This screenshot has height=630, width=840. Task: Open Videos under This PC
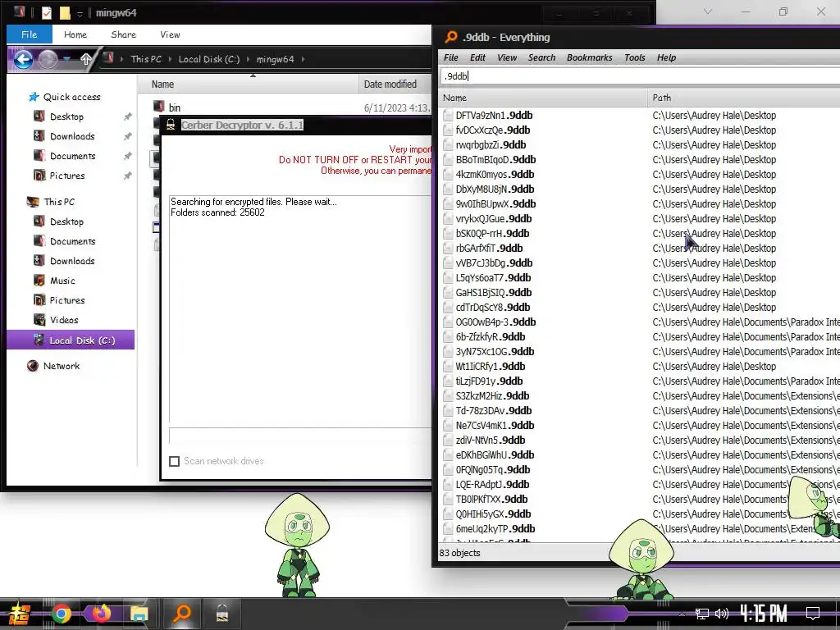click(x=64, y=320)
